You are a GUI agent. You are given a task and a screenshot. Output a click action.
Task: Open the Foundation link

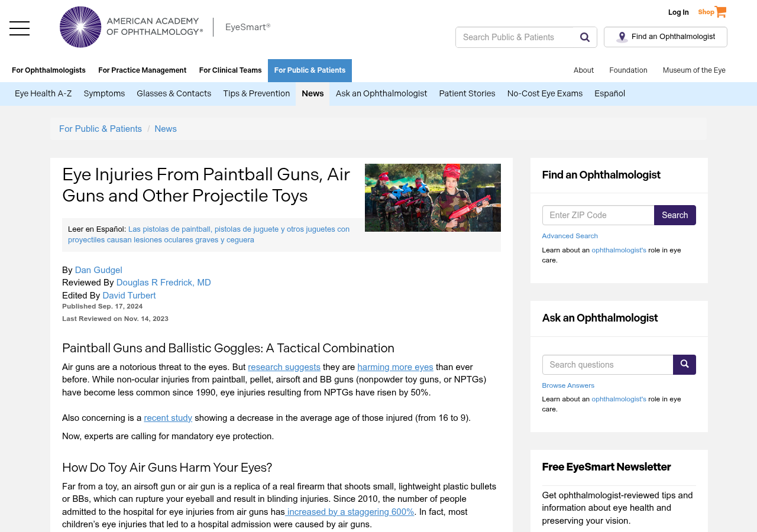click(628, 70)
